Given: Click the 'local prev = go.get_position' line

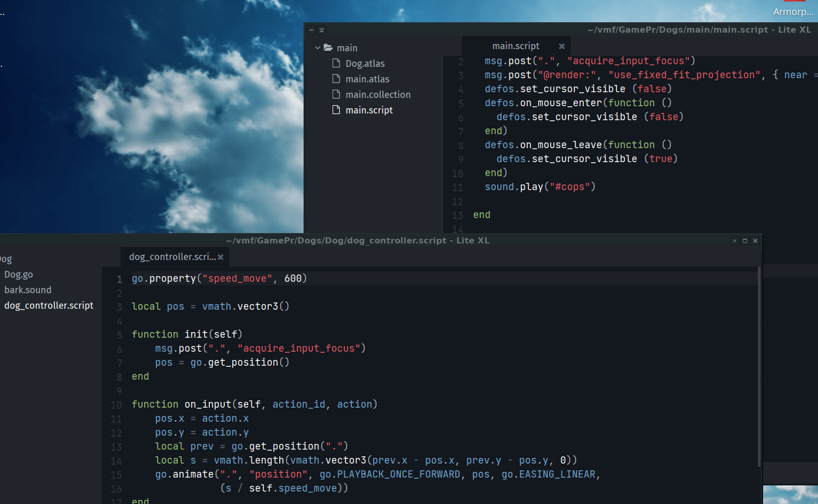Looking at the screenshot, I should point(252,447).
